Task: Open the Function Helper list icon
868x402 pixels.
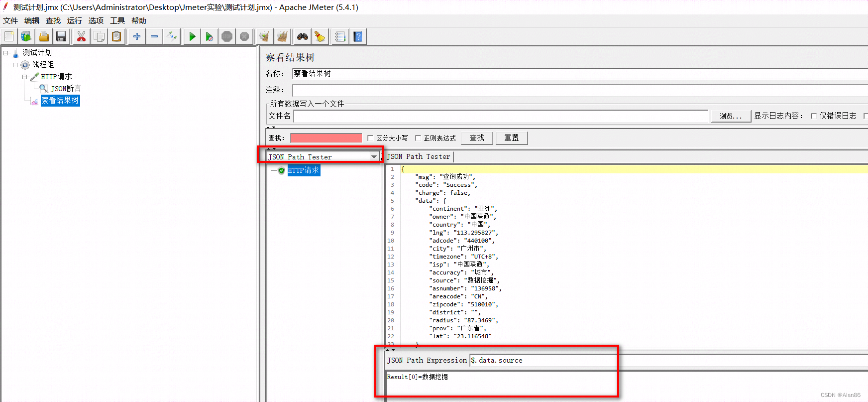Action: point(340,36)
